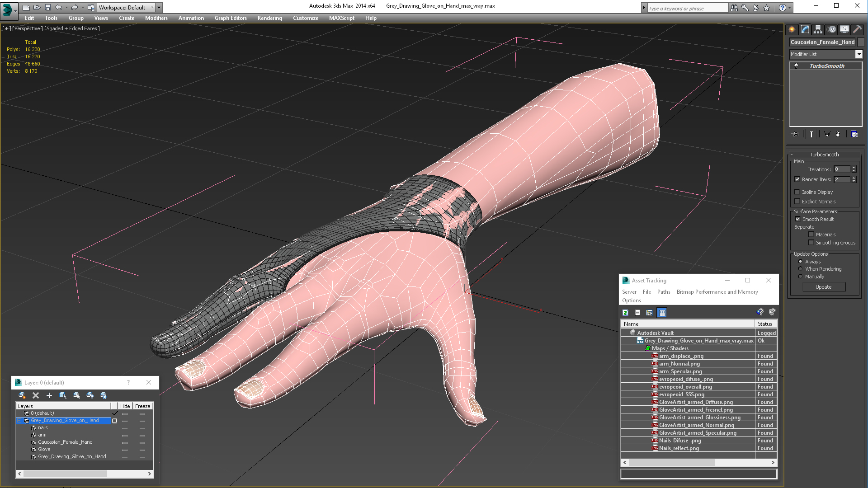Enable the Explicit Normals checkbox
868x488 pixels.
tap(797, 202)
